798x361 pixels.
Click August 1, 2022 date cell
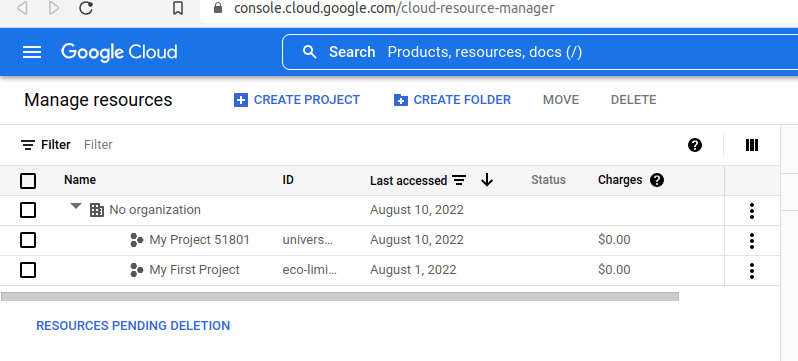click(x=413, y=270)
